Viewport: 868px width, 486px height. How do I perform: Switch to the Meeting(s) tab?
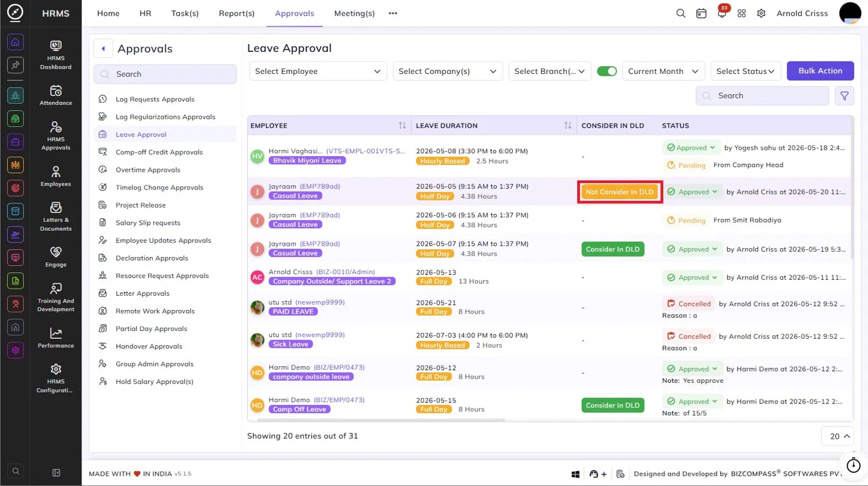click(x=354, y=13)
